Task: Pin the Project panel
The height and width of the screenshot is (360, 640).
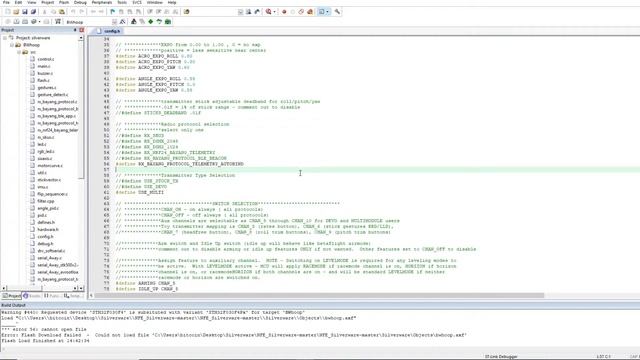Action: click(75, 30)
